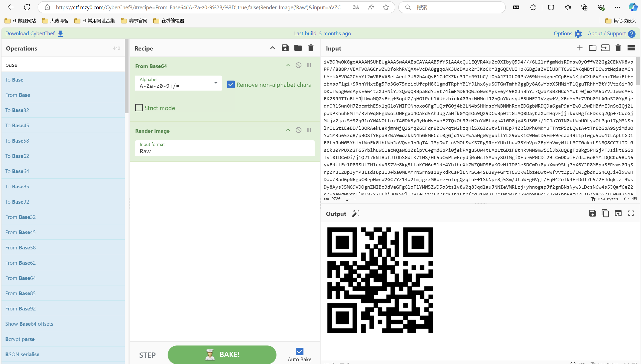Viewport: 641px width, 364px height.
Task: Maximise the output pane
Action: [631, 213]
